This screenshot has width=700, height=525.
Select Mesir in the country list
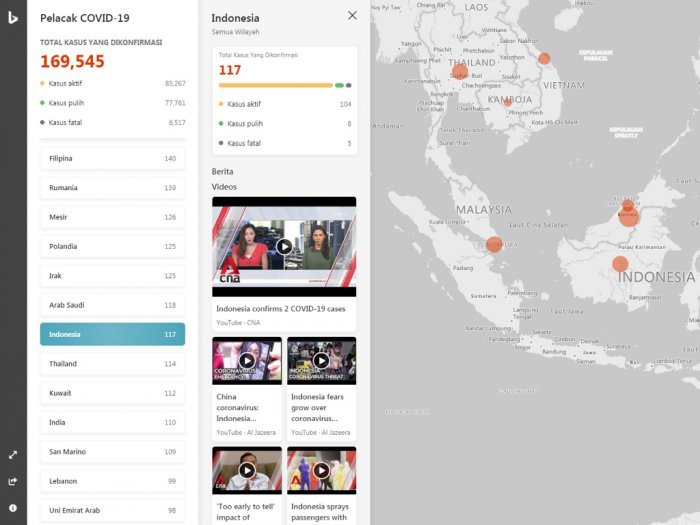[x=112, y=217]
